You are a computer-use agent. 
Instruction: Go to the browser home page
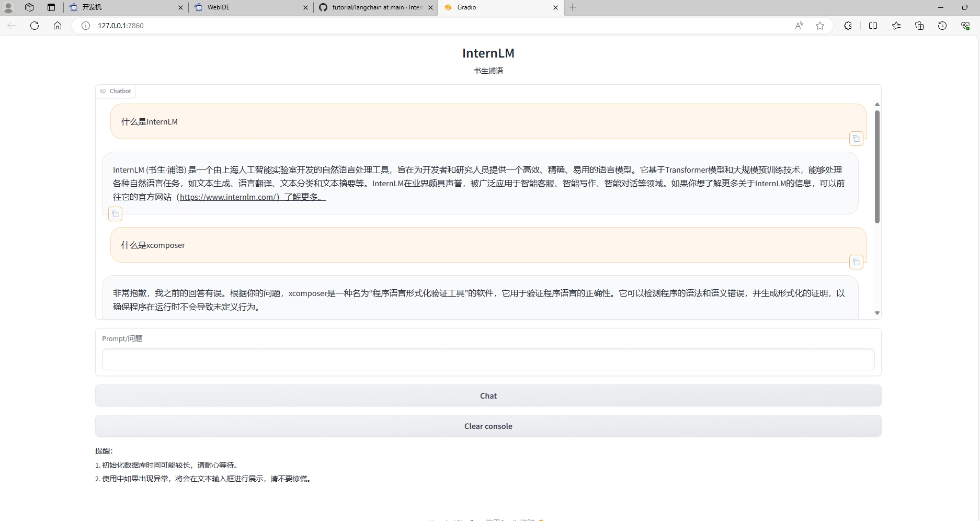point(58,26)
